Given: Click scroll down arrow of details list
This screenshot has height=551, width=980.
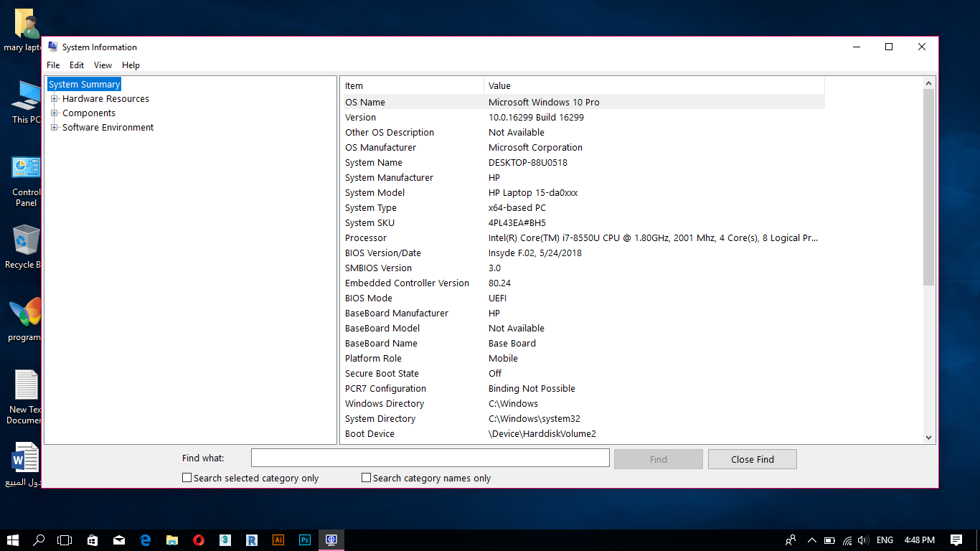Looking at the screenshot, I should pos(929,437).
